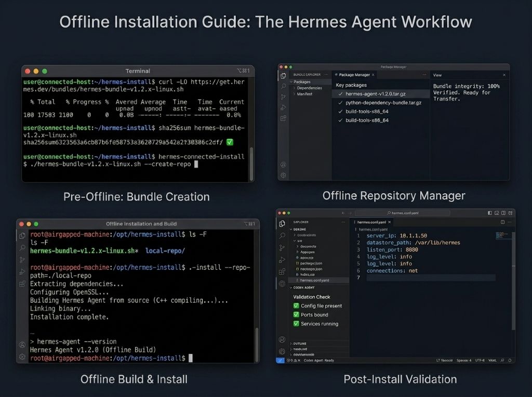The width and height of the screenshot is (532, 397).
Task: Open Accounts icon in hermes.conf.yaml editor sidebar
Action: [x=282, y=339]
